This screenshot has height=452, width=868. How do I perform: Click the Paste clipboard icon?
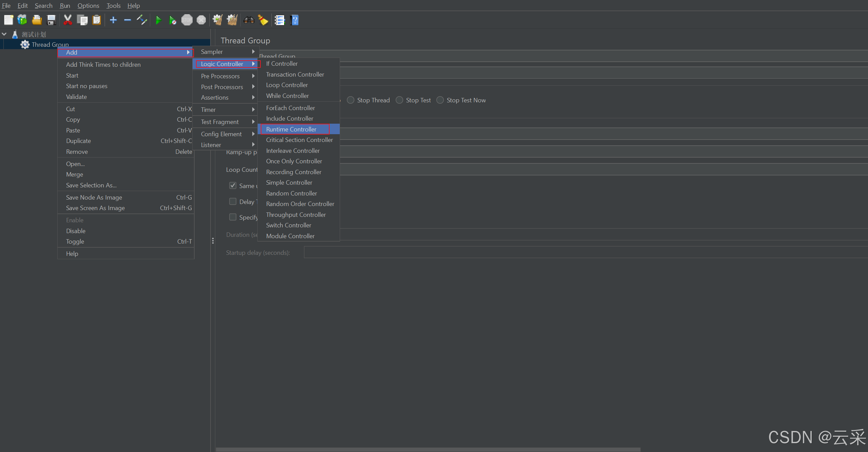pyautogui.click(x=97, y=20)
